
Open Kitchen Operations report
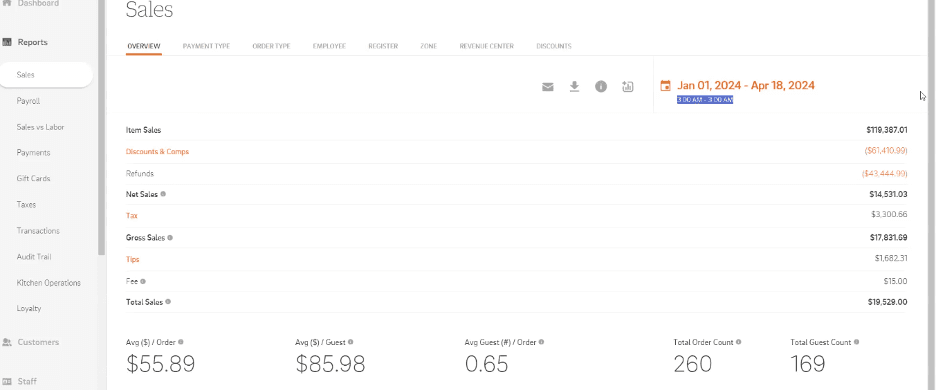pyautogui.click(x=49, y=283)
